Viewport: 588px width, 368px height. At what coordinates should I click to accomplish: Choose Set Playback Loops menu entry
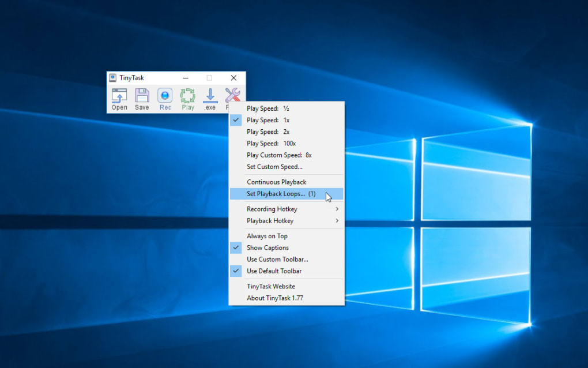(281, 194)
